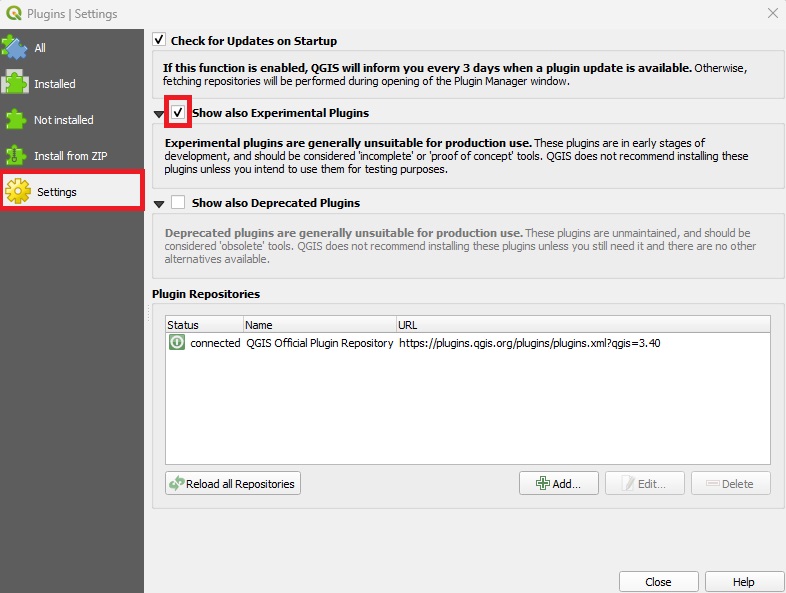Collapse the Deprecated Plugins section arrow
The width and height of the screenshot is (786, 593).
point(159,205)
